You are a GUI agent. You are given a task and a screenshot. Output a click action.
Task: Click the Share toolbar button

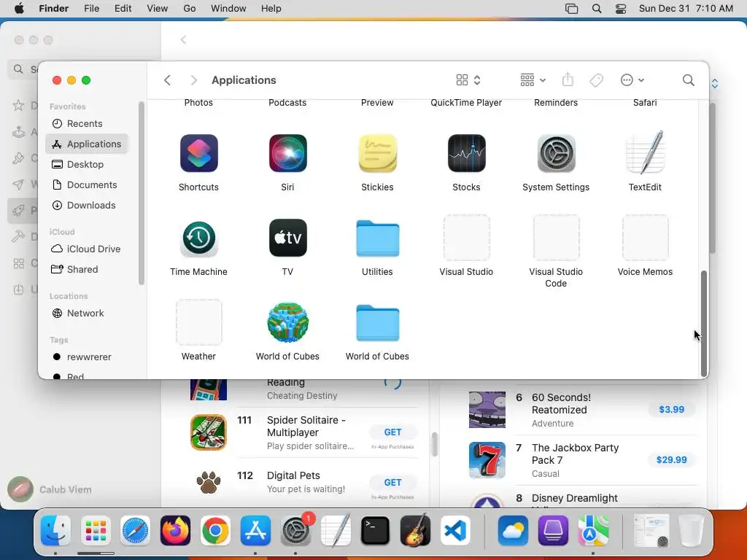[x=568, y=79]
